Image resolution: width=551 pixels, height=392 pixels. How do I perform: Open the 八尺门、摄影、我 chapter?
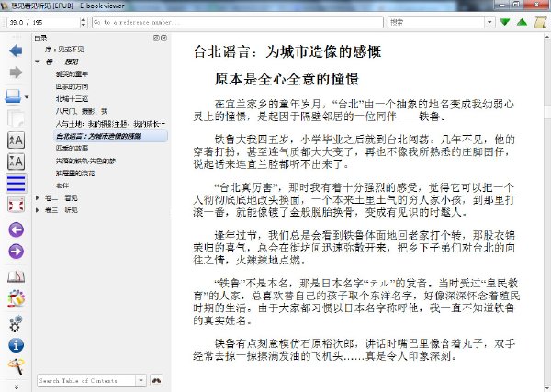point(82,111)
